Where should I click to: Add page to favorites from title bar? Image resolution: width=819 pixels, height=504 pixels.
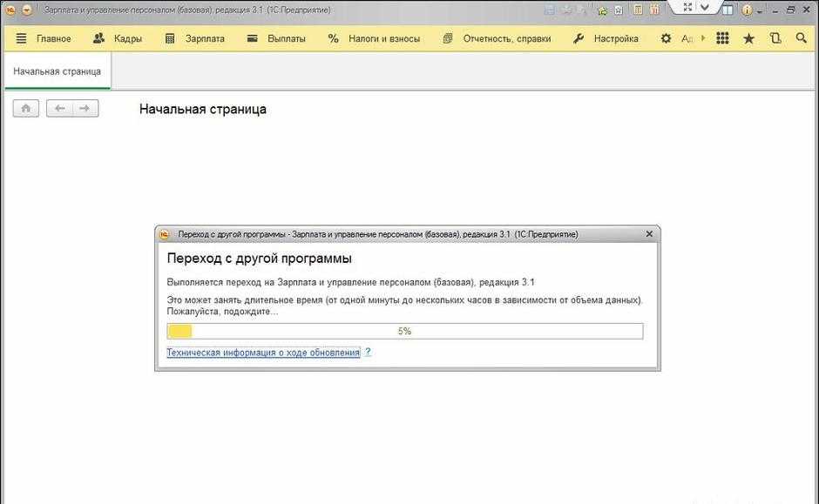[x=619, y=10]
